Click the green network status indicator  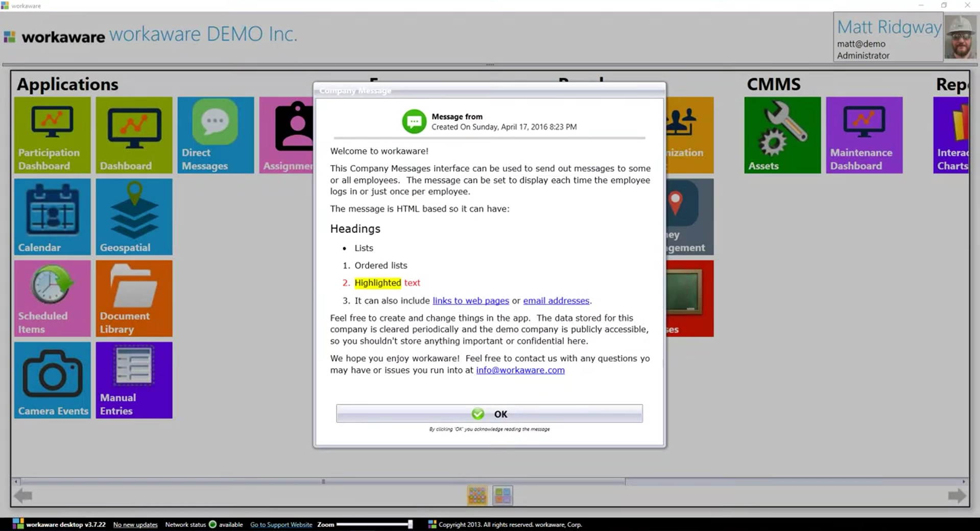tap(213, 524)
